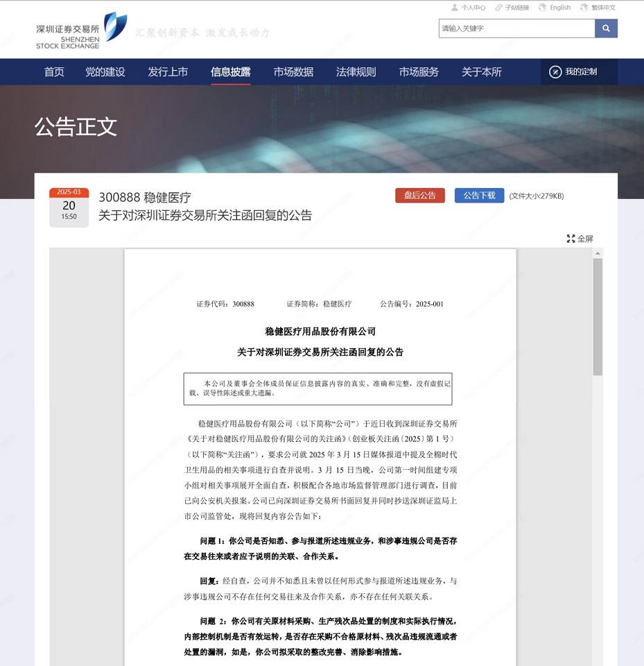
Task: Click the search magnifier icon
Action: click(606, 28)
